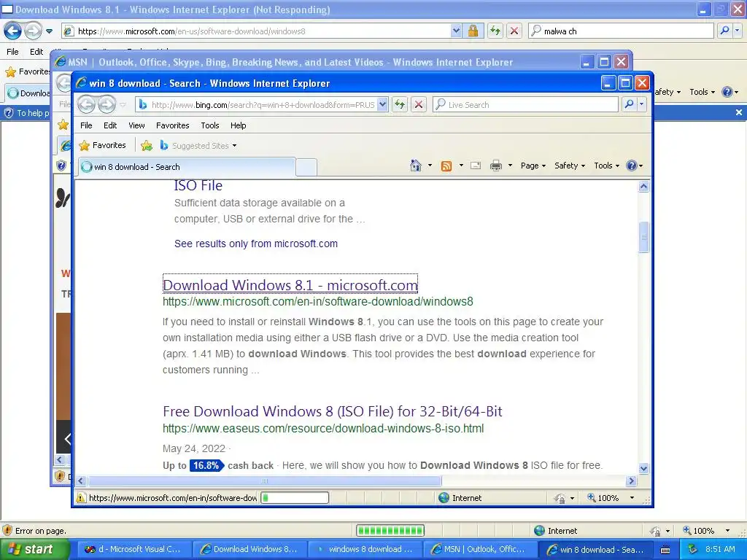Click the Print icon in command bar
Screen dimensions: 747x560
coord(496,166)
